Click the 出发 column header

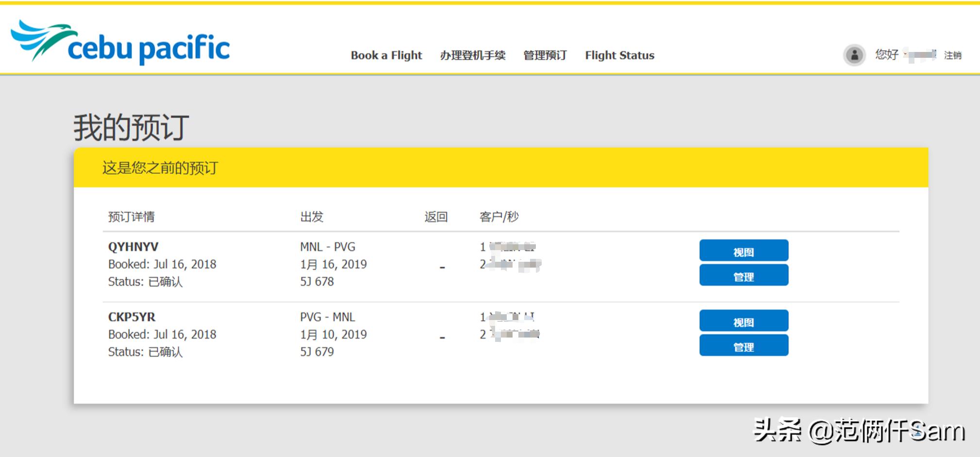(x=312, y=217)
